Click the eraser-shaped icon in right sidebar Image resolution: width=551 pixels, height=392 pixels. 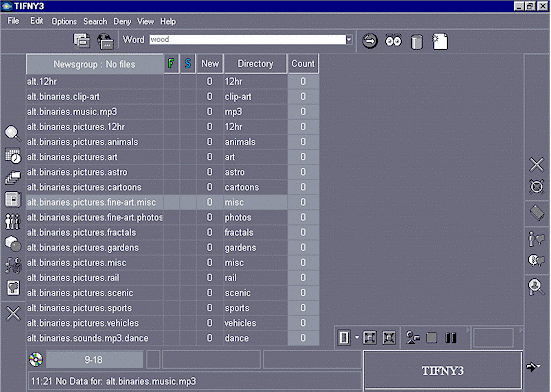[x=537, y=213]
